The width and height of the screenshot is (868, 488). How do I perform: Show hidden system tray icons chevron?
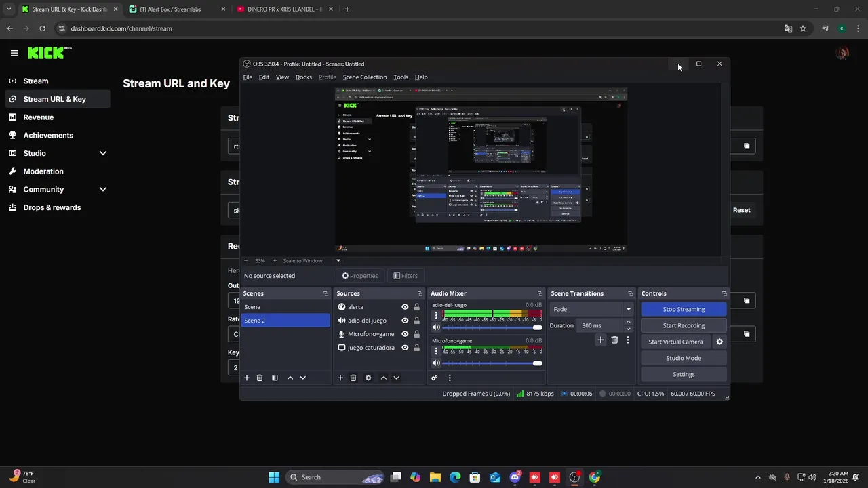click(757, 477)
